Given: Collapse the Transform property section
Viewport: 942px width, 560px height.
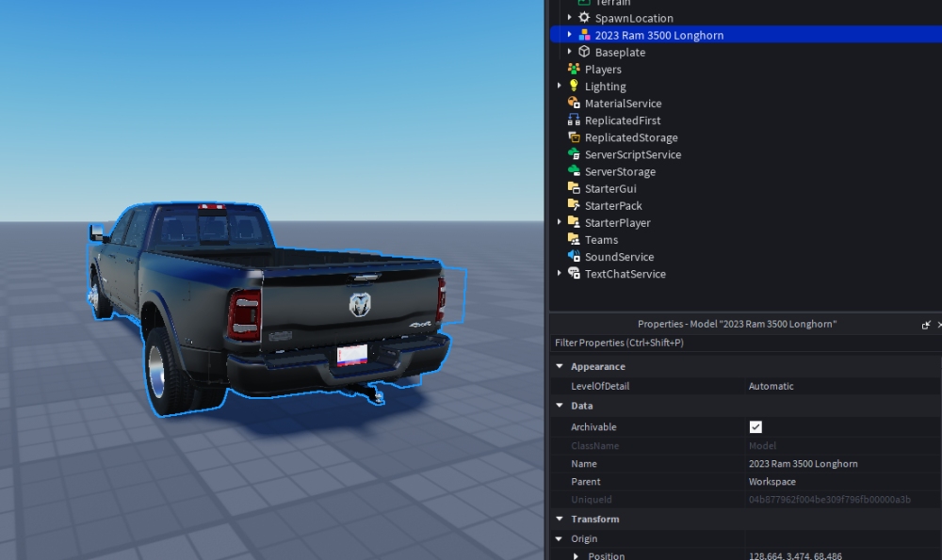Looking at the screenshot, I should (x=560, y=519).
